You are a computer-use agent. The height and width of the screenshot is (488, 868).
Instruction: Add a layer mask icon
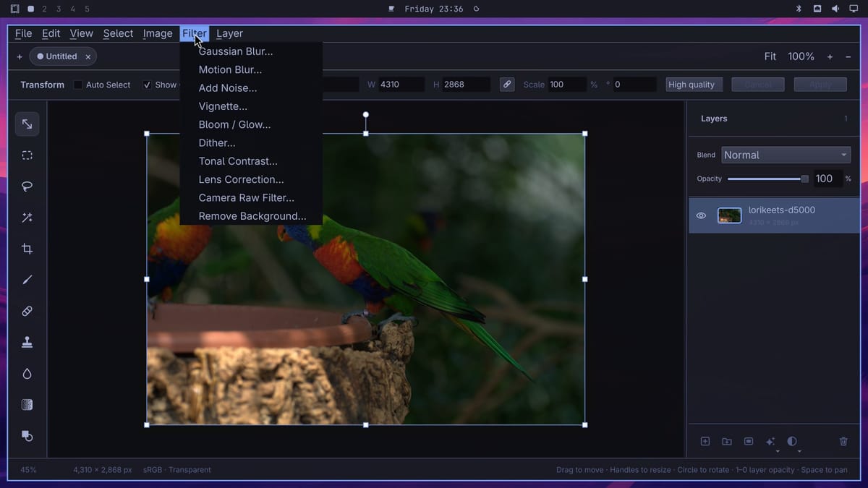(x=749, y=441)
